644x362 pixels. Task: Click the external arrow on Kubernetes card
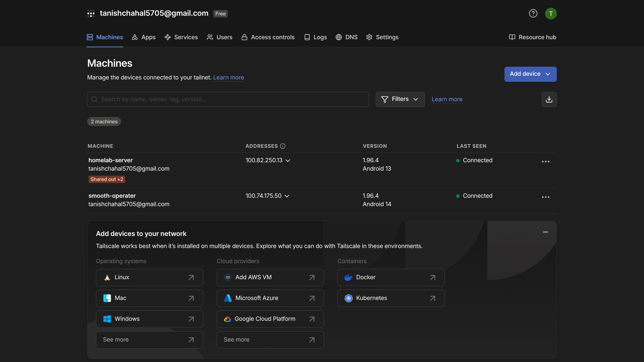[x=433, y=298]
